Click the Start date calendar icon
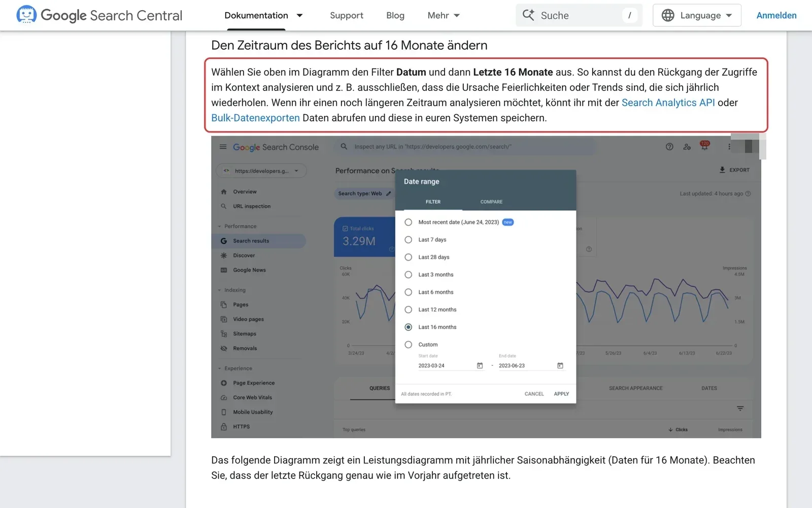The height and width of the screenshot is (508, 812). point(480,366)
